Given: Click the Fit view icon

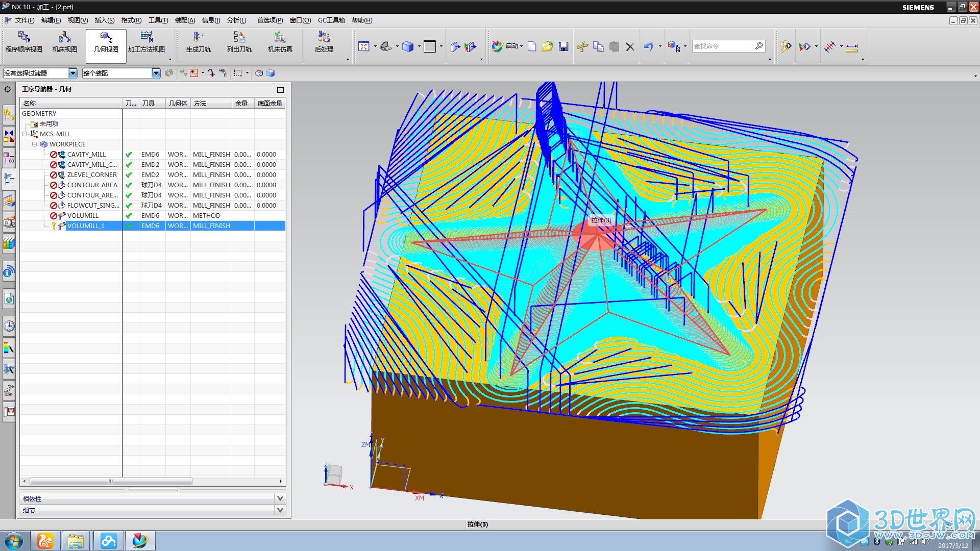Looking at the screenshot, I should [364, 46].
